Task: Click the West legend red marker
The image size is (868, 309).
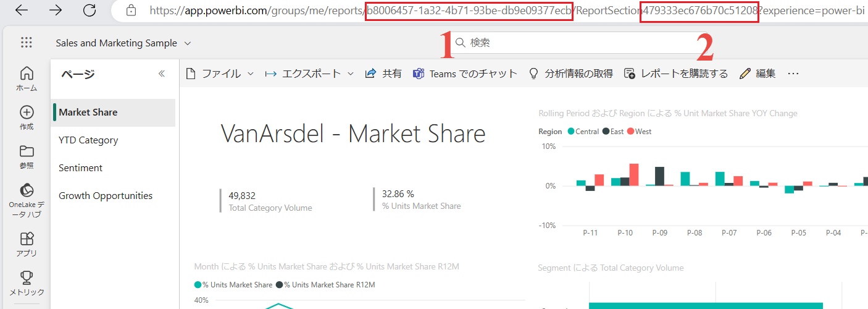Action: pos(630,132)
